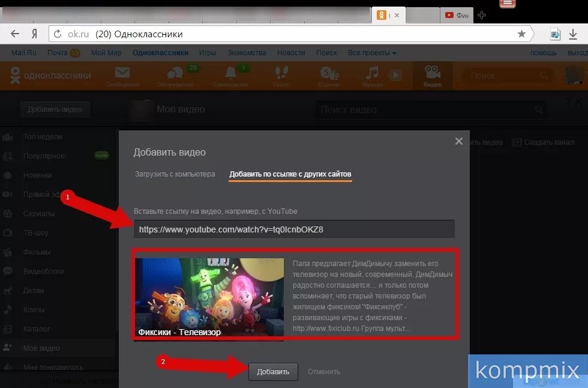Close the Добавить видео dialog with X

[x=458, y=141]
